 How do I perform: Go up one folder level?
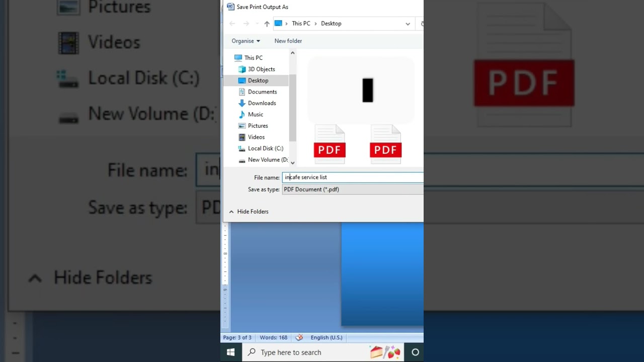267,24
